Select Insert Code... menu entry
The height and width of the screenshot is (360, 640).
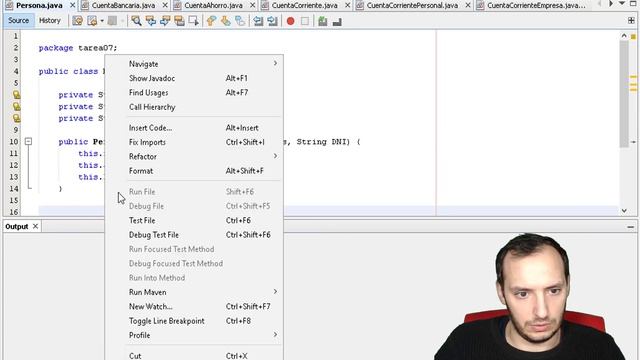[194, 128]
